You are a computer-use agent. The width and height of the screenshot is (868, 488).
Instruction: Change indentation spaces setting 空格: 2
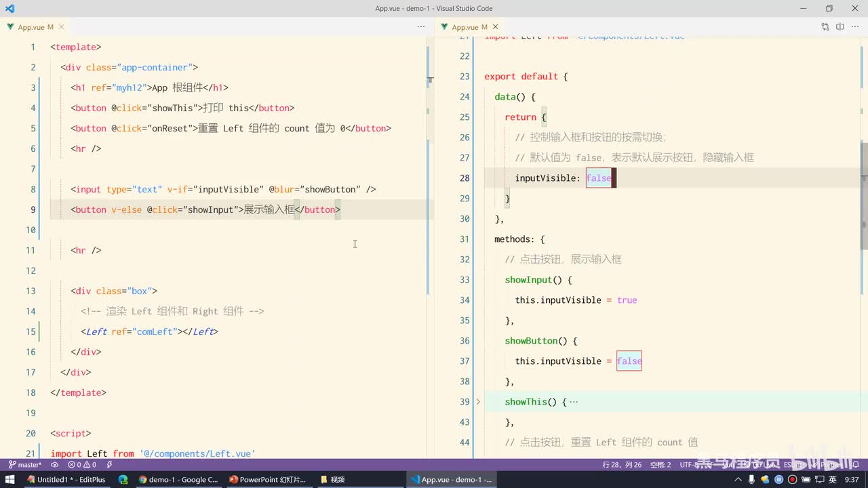660,465
